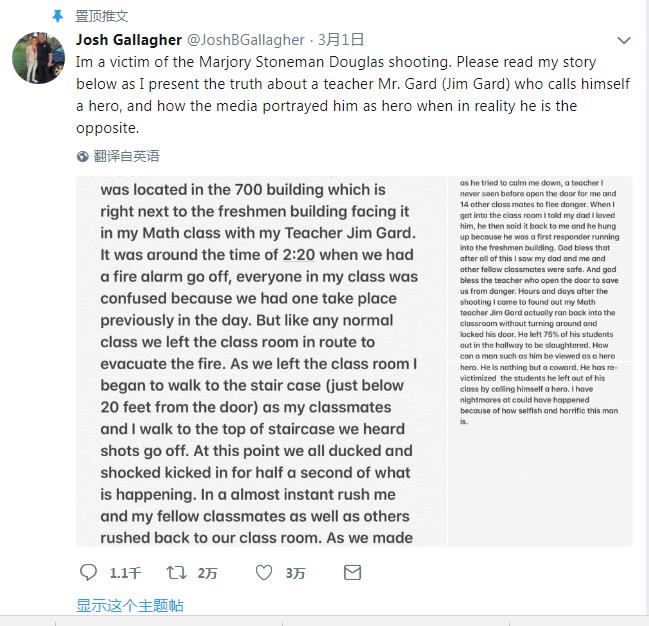The height and width of the screenshot is (626, 649).
Task: Enlarge the left large-text story image
Action: (x=260, y=361)
